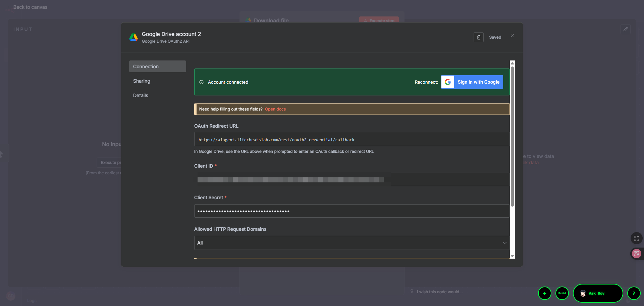Open the Details tab

tap(141, 95)
